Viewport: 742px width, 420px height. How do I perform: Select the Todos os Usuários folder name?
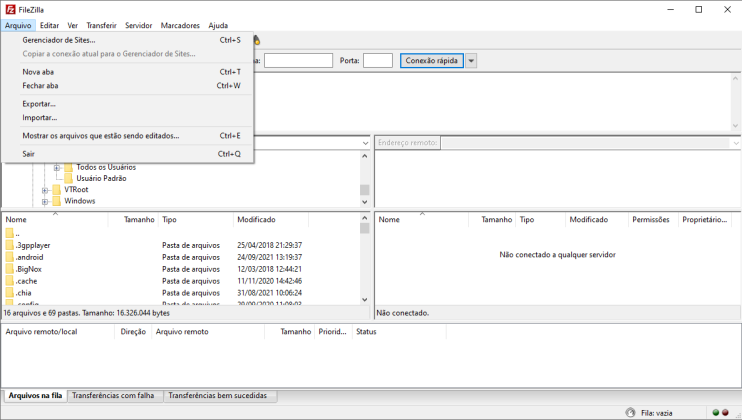coord(106,167)
